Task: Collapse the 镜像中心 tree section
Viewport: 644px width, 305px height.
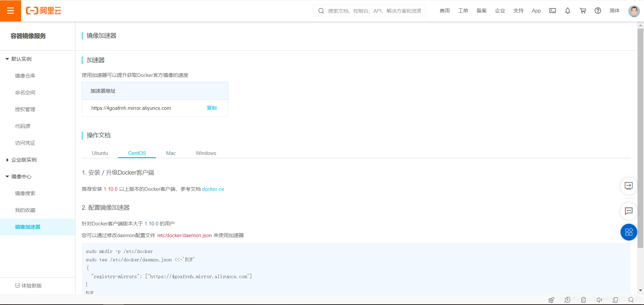Action: (x=7, y=176)
